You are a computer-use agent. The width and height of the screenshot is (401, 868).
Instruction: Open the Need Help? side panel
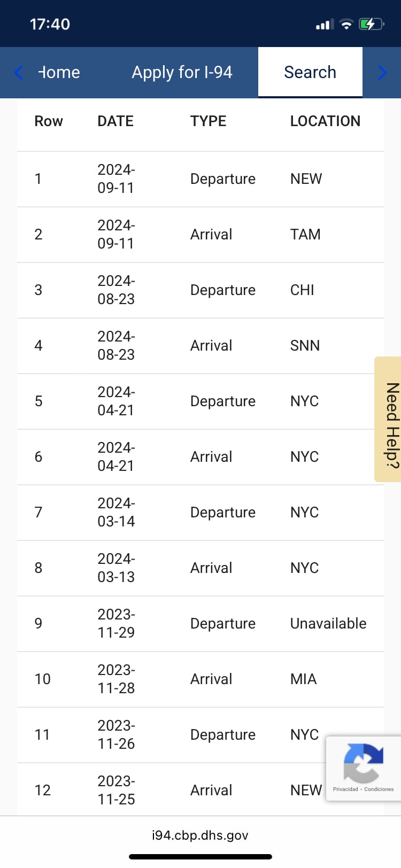point(389,419)
